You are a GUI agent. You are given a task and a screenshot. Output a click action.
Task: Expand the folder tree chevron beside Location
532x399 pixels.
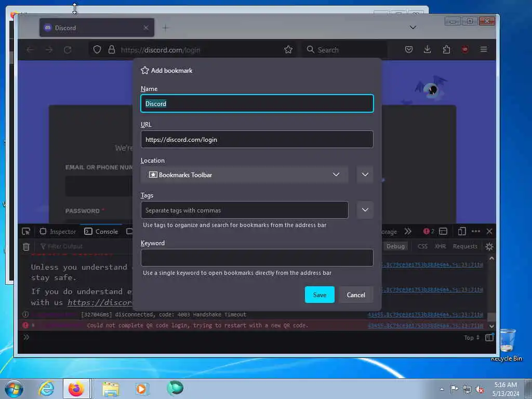click(x=365, y=175)
